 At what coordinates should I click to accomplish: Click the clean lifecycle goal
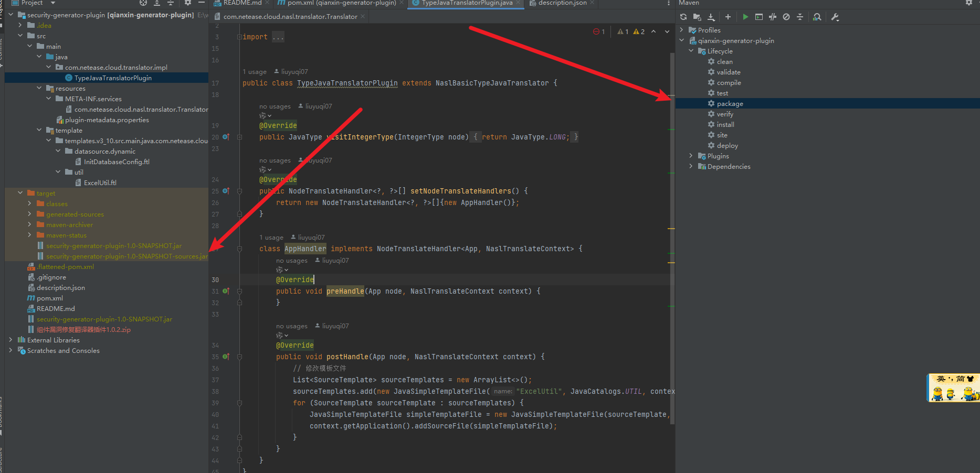coord(724,62)
